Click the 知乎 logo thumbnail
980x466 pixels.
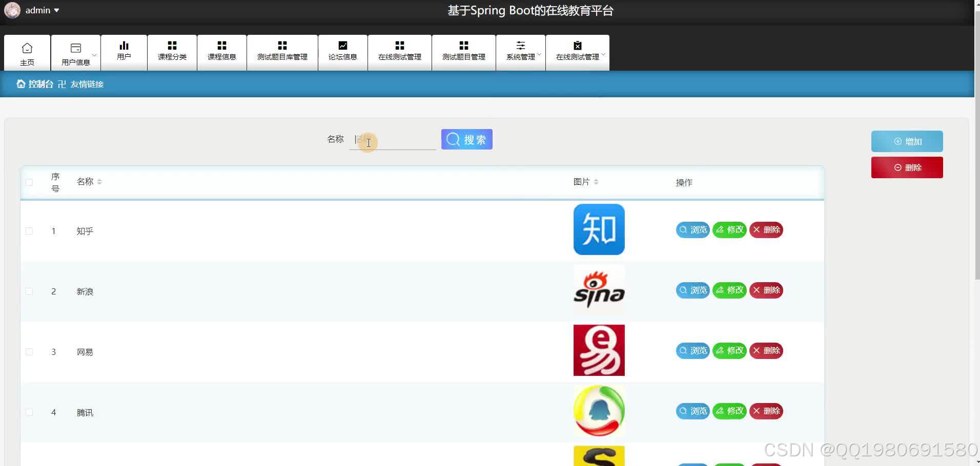(599, 229)
